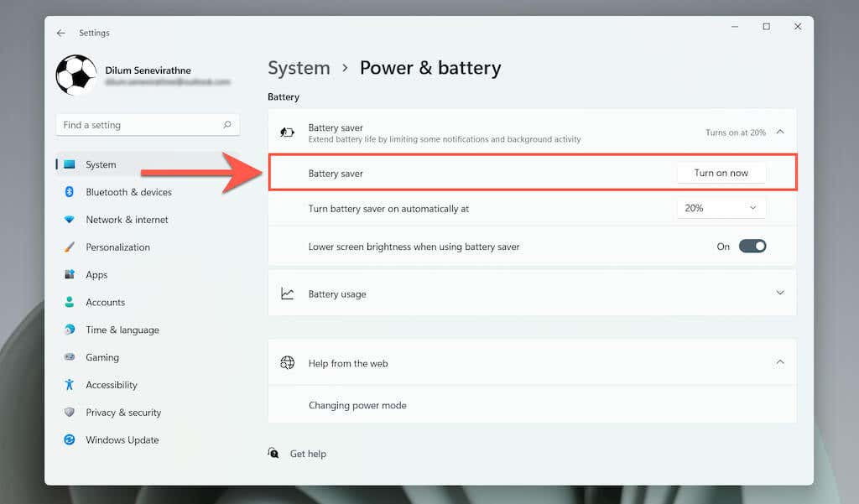Select the Bluetooth & devices sidebar icon
Screen dimensions: 859x504
70,192
